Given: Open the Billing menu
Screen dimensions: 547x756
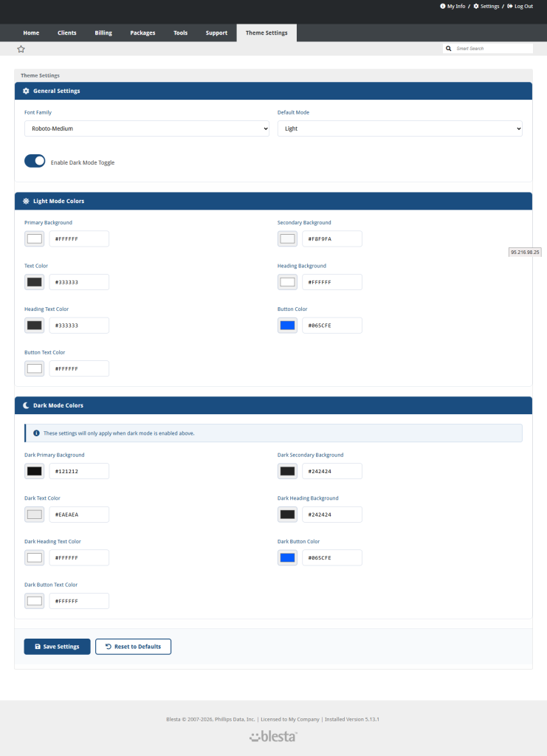Looking at the screenshot, I should coord(103,32).
